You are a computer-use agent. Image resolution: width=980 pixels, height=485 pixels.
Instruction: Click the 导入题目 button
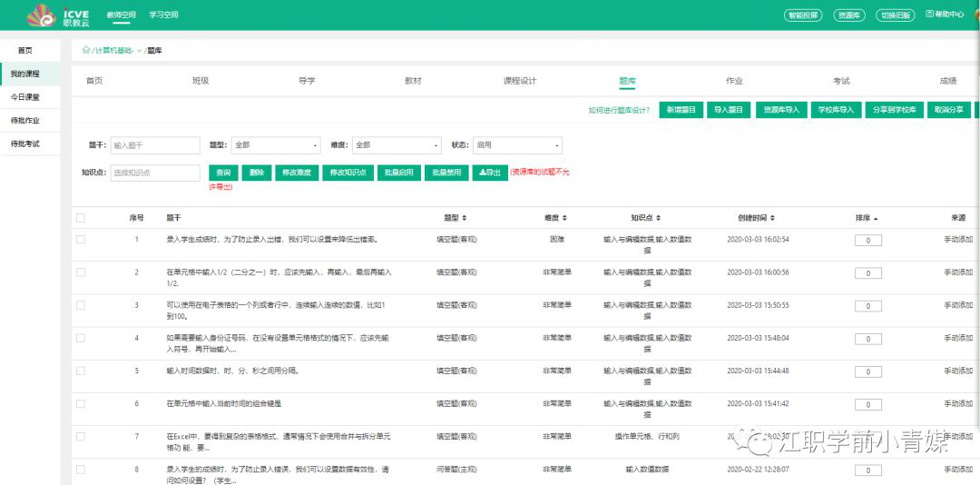pos(730,110)
